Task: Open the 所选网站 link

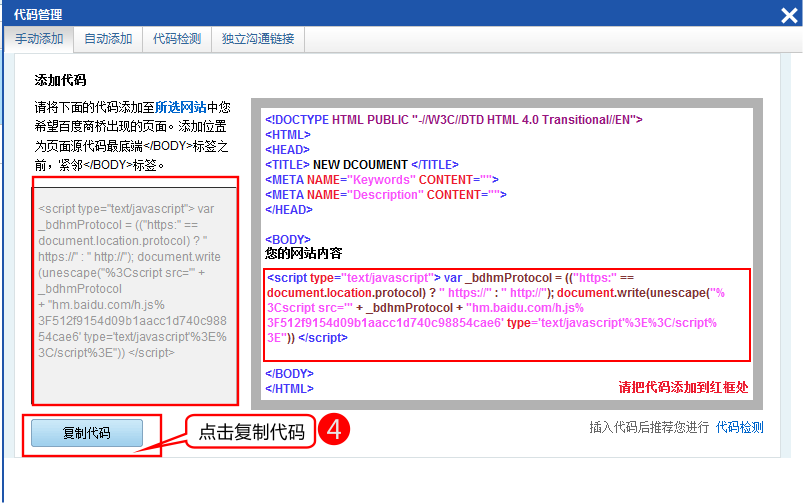Action: click(x=180, y=107)
